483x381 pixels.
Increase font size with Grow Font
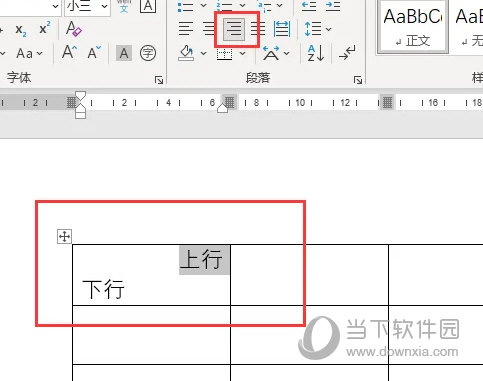point(70,52)
